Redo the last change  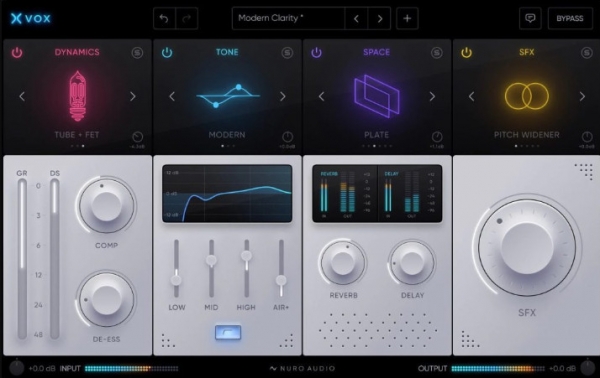(x=187, y=18)
